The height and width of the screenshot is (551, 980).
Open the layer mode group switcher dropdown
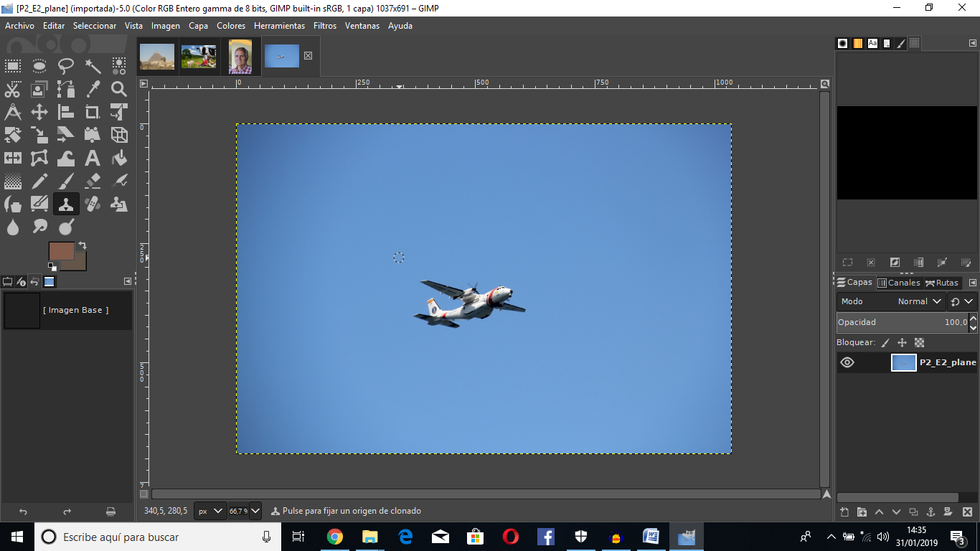point(962,301)
